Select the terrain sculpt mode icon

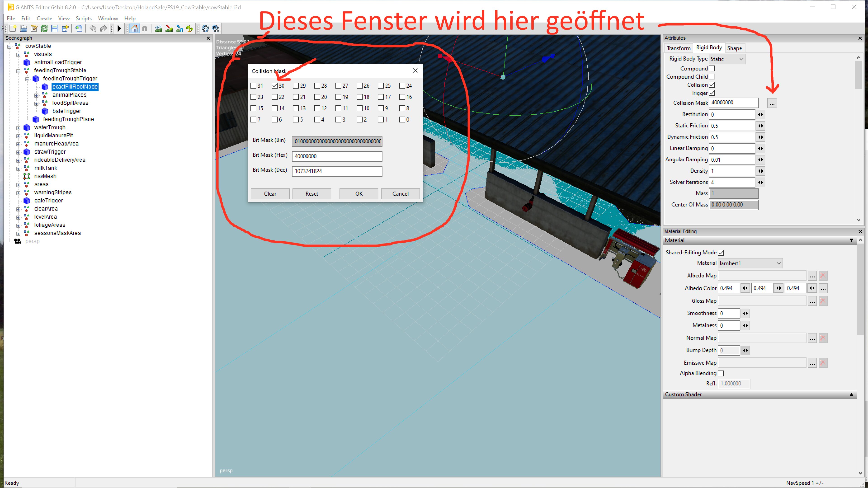158,29
